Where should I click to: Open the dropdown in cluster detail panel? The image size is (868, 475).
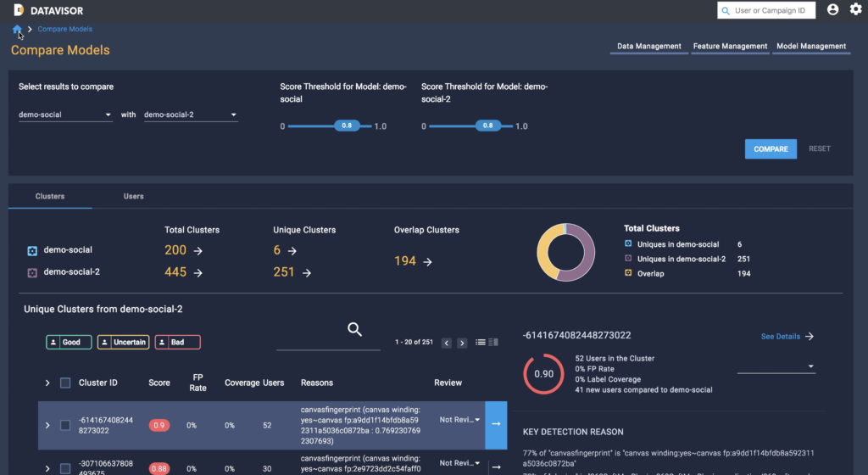coord(776,366)
